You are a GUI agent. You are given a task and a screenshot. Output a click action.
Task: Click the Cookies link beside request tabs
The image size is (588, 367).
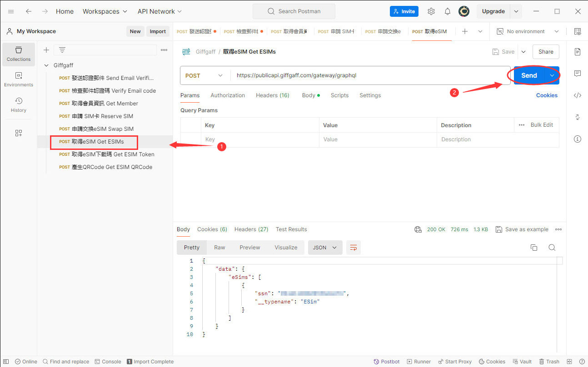coord(547,95)
